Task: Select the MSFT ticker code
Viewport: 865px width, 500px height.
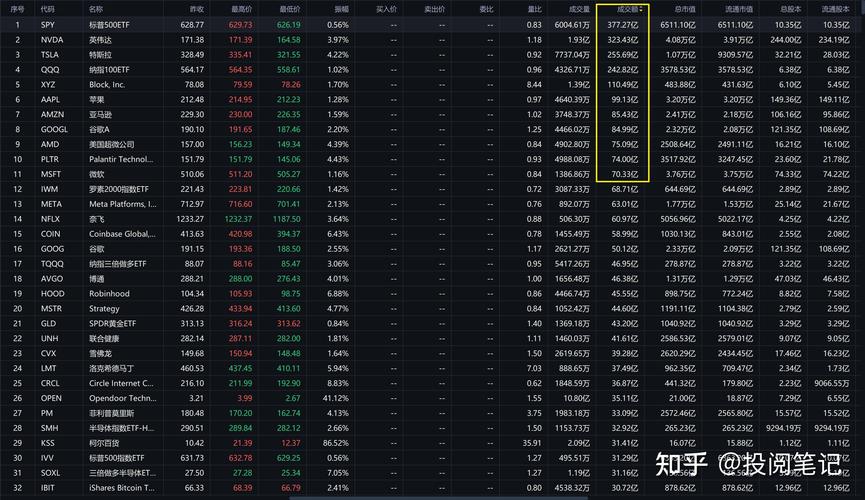Action: [x=51, y=174]
